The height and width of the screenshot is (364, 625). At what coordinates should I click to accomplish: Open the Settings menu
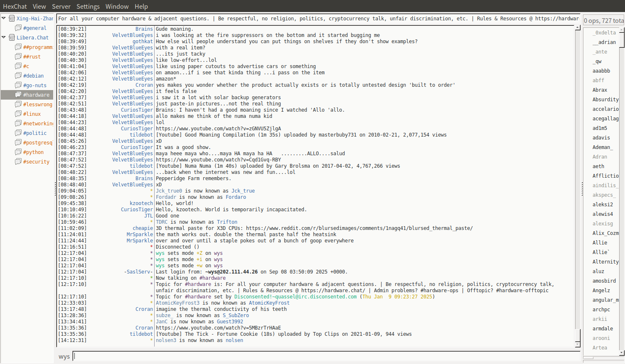(88, 6)
